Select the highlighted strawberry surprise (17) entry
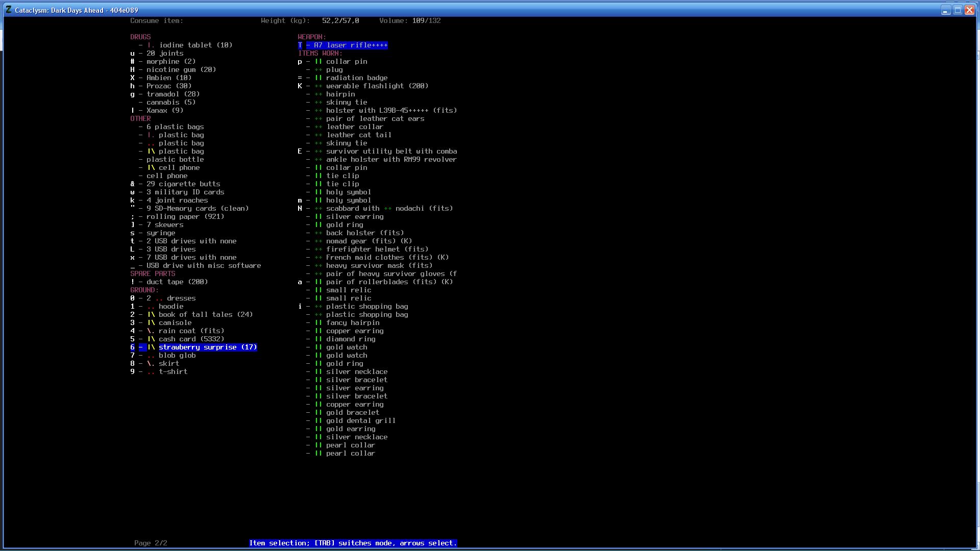Screen dimensions: 980x551 [207, 347]
